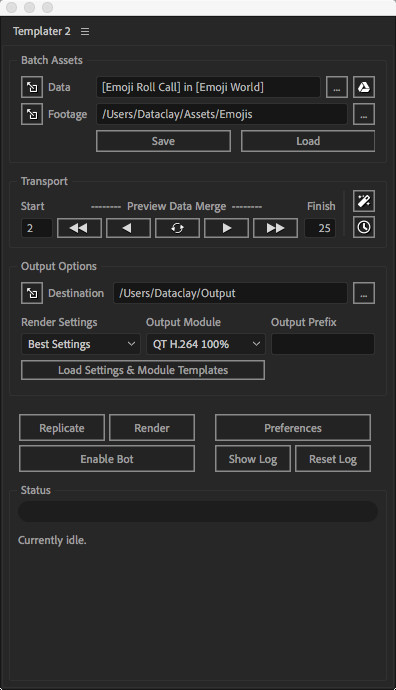Browse for Data source ellipsis button

pyautogui.click(x=337, y=87)
